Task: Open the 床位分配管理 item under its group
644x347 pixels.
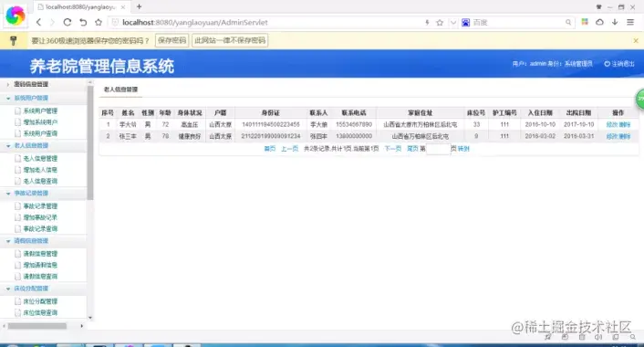Action: pyautogui.click(x=40, y=301)
